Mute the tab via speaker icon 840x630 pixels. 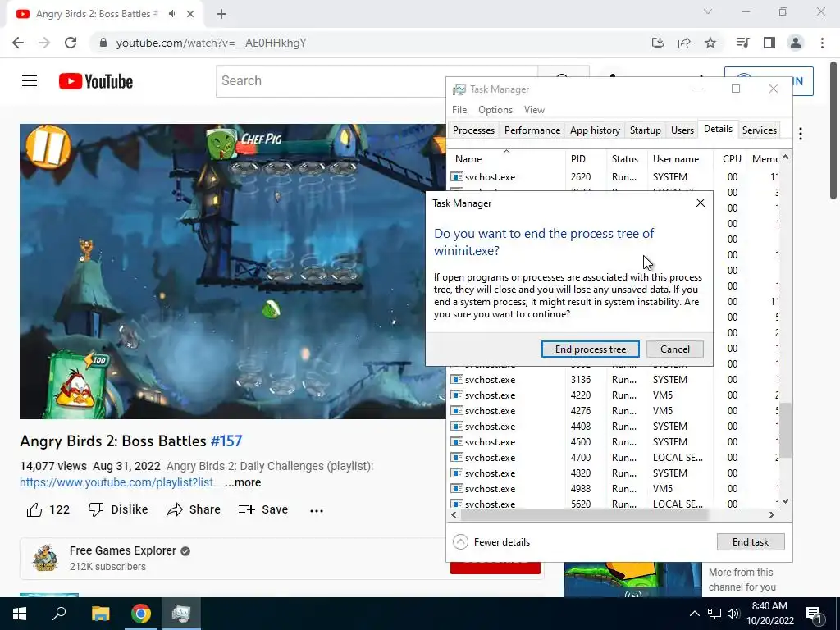(x=172, y=14)
